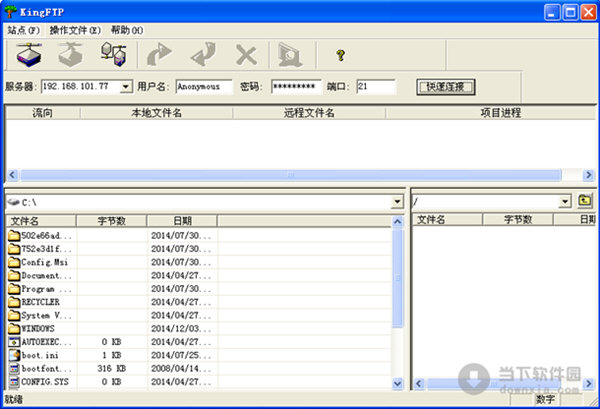Open the 帮助(H) menu

pyautogui.click(x=127, y=30)
